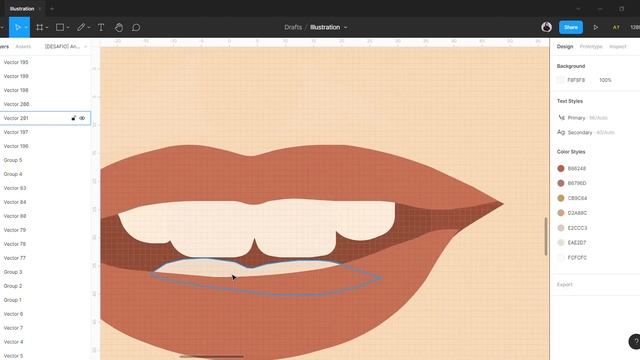This screenshot has width=640, height=360.
Task: Open the Prototype tab
Action: (591, 47)
